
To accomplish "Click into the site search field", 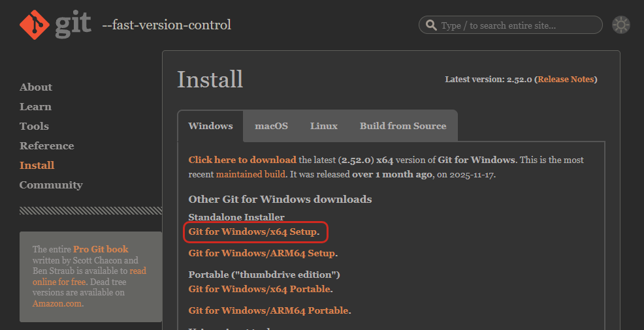I will tap(511, 25).
